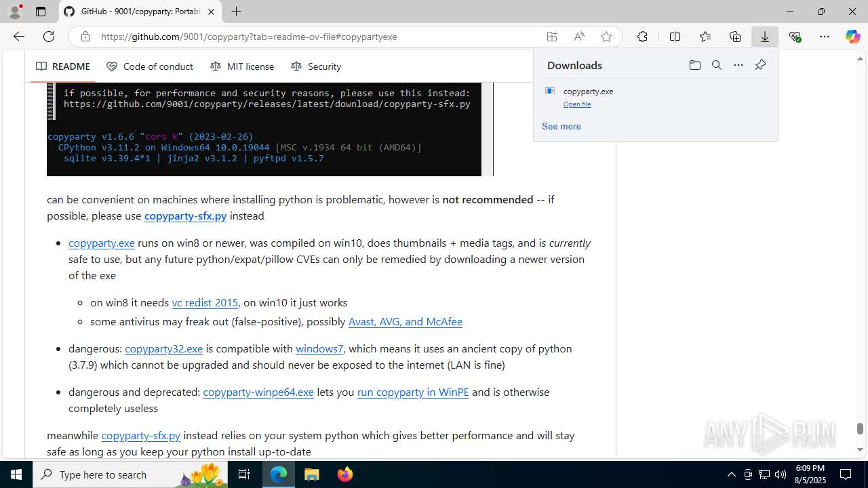Search downloads in the Downloads panel

click(716, 65)
